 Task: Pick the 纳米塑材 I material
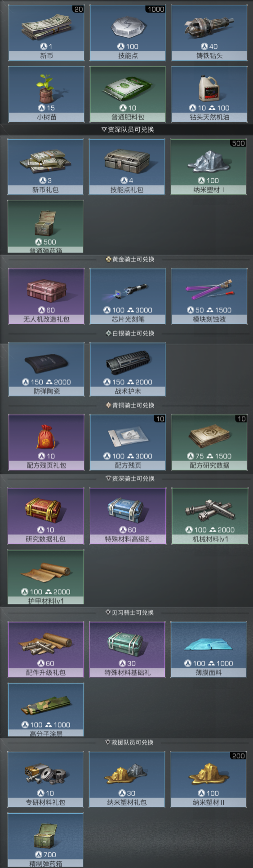(x=208, y=167)
